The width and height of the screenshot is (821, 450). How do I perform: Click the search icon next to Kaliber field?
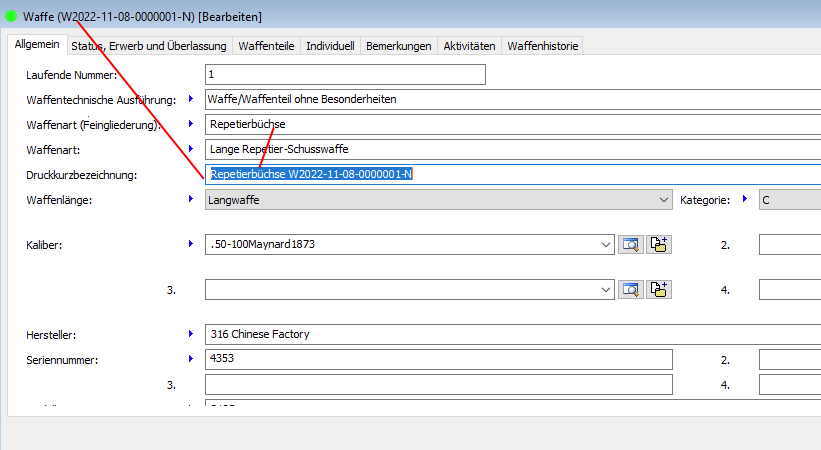click(x=631, y=244)
